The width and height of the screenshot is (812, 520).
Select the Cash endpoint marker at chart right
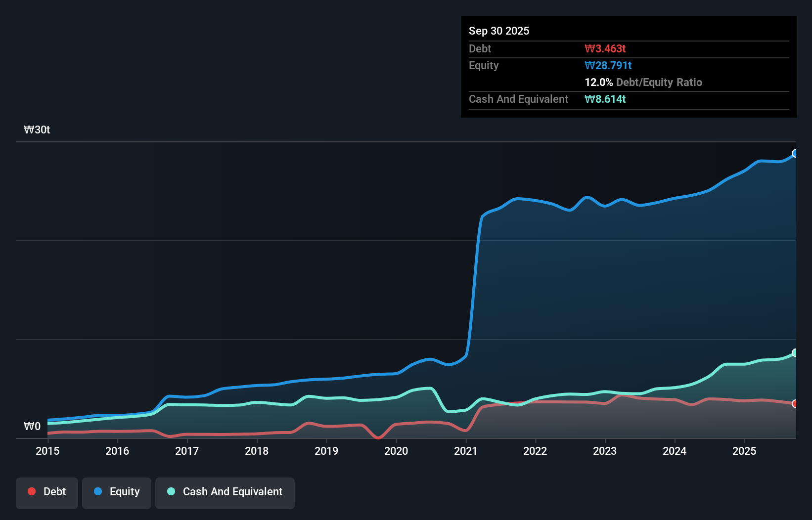coord(795,353)
